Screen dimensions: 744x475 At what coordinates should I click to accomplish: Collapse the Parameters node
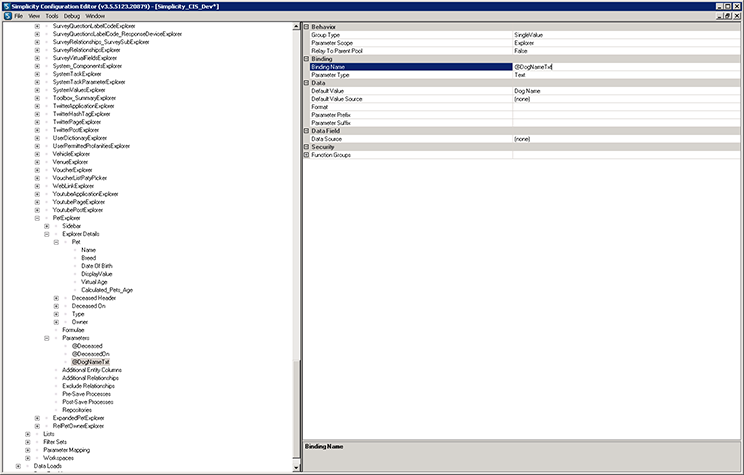46,338
